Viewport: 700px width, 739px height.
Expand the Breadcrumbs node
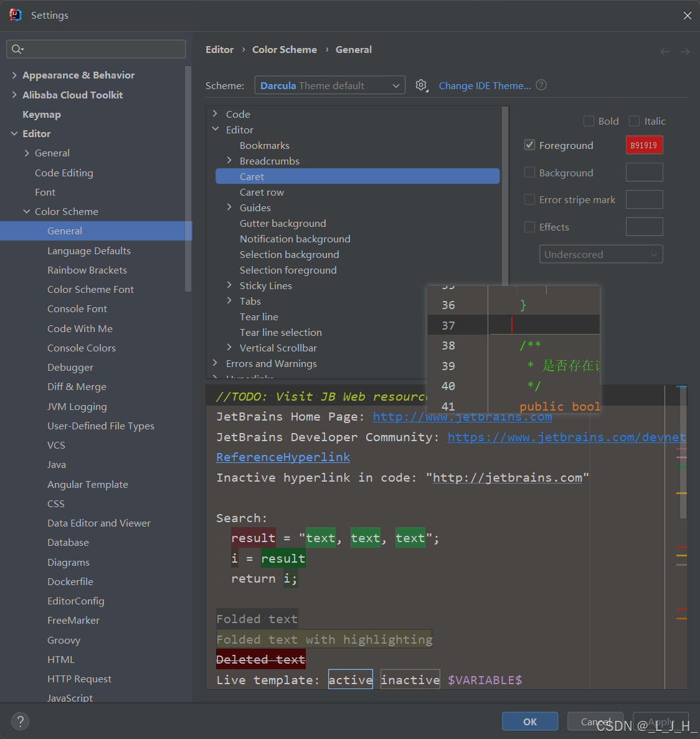229,160
